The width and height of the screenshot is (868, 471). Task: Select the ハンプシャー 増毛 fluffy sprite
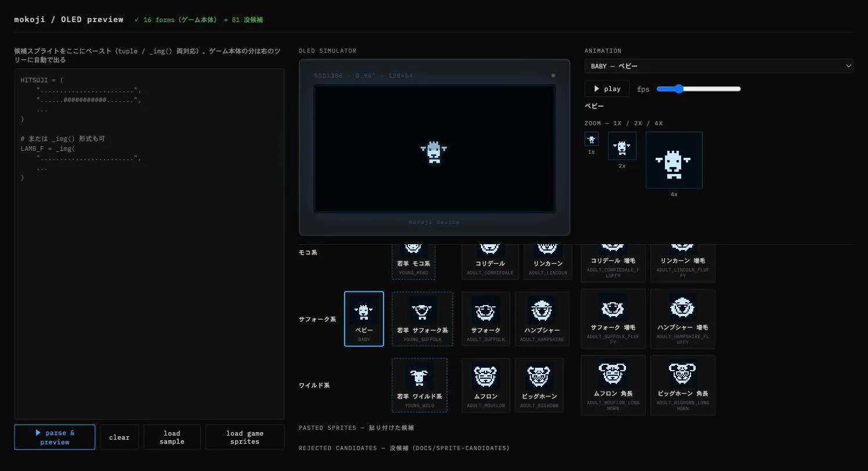coord(682,319)
